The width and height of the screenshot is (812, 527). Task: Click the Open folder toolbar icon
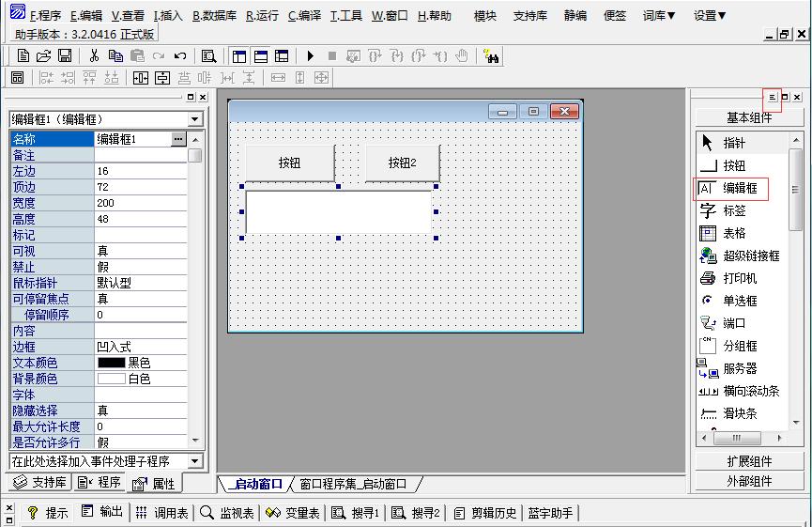click(x=44, y=56)
